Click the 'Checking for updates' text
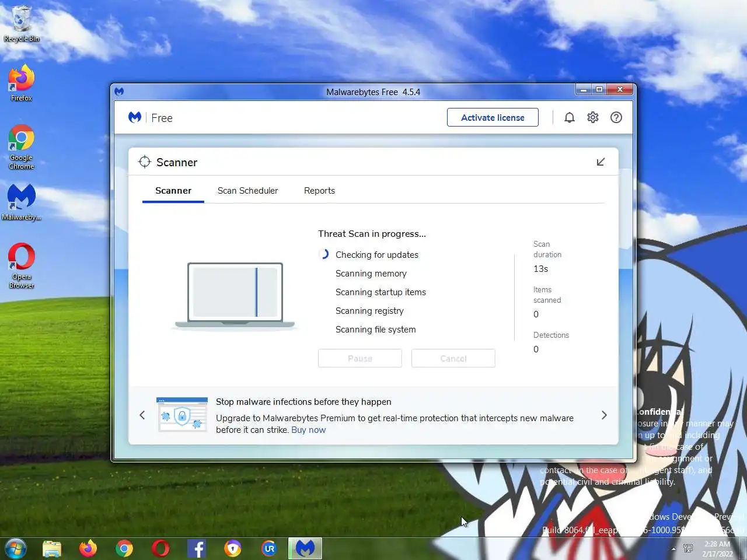This screenshot has width=747, height=560. [x=377, y=255]
